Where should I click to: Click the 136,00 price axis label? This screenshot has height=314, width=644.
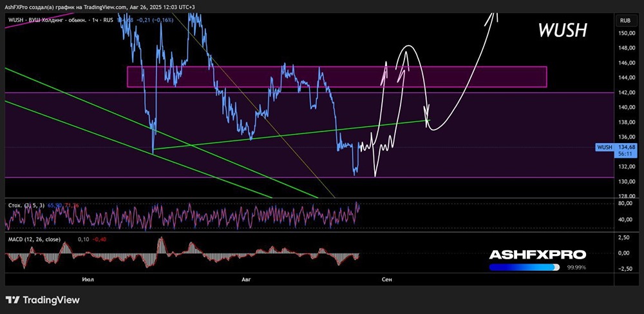point(625,137)
